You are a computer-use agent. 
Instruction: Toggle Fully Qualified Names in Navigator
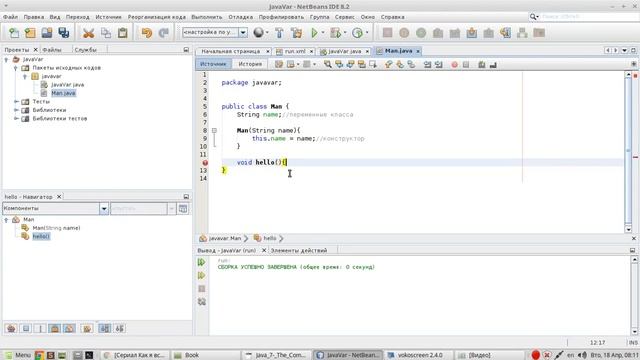click(x=87, y=328)
